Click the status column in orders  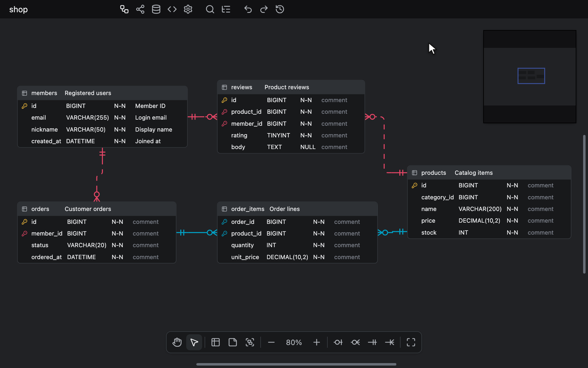point(40,245)
